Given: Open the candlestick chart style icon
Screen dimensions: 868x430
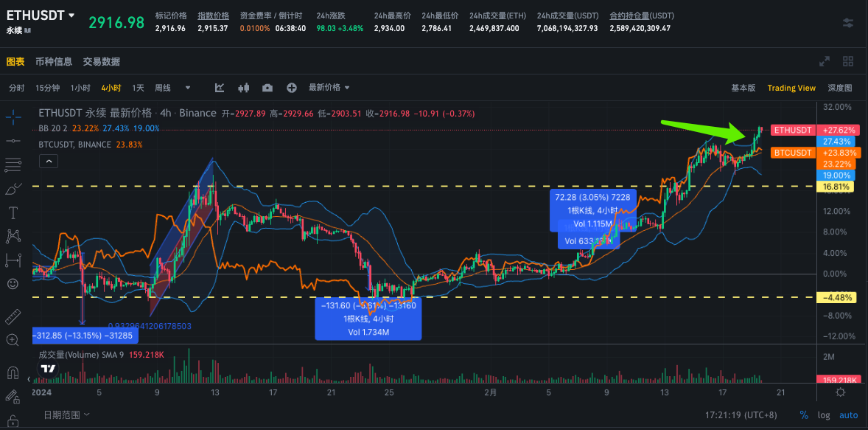Looking at the screenshot, I should (244, 88).
